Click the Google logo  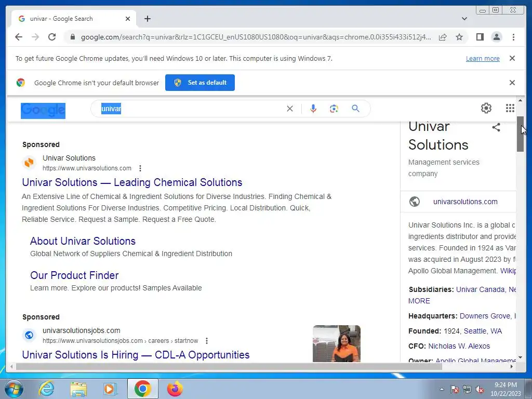coord(43,111)
